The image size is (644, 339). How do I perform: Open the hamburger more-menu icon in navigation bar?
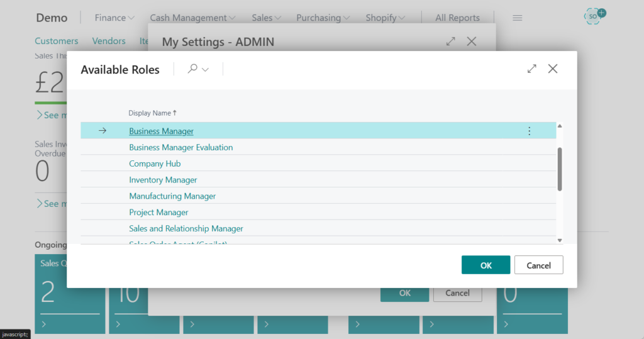pyautogui.click(x=518, y=18)
